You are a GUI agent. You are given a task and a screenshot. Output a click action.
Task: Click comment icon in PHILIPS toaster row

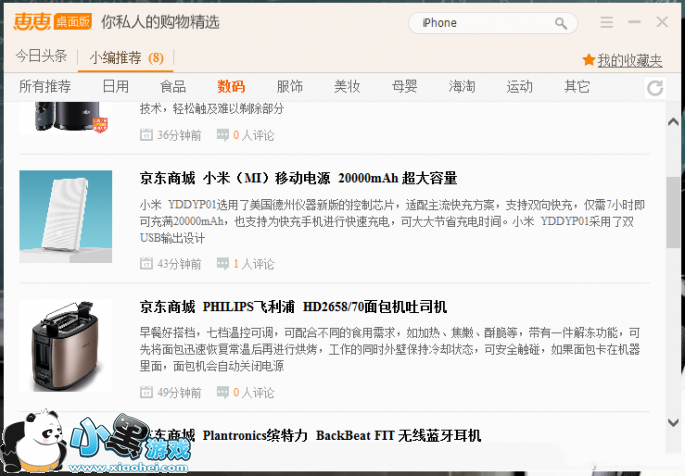223,392
